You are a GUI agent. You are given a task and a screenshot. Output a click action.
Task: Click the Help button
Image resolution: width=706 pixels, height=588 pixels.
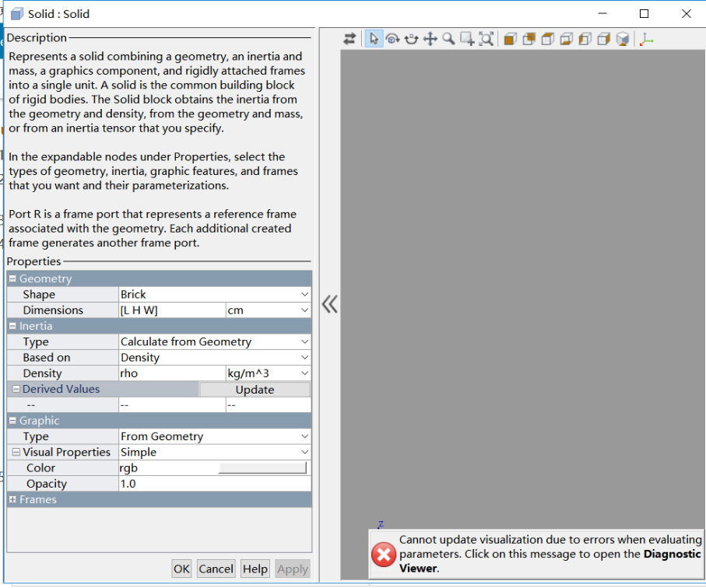[x=255, y=569]
